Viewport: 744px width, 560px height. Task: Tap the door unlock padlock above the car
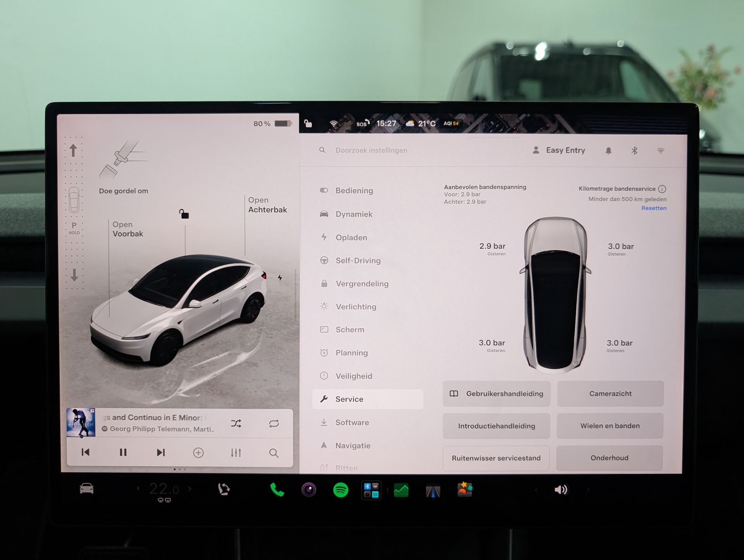[x=184, y=213]
